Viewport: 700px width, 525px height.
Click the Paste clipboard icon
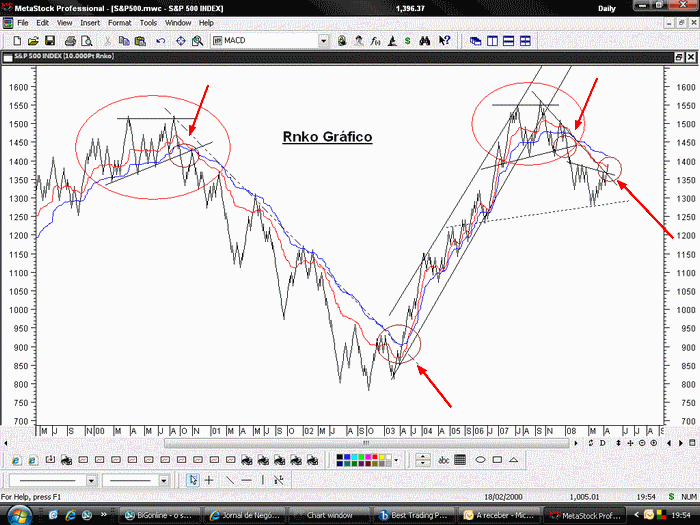coord(140,41)
